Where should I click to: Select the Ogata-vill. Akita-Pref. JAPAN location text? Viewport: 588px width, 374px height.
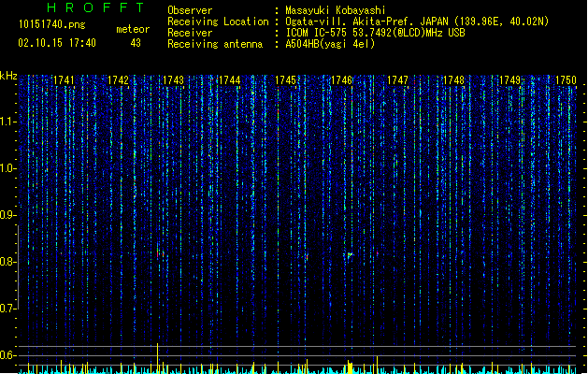click(417, 22)
